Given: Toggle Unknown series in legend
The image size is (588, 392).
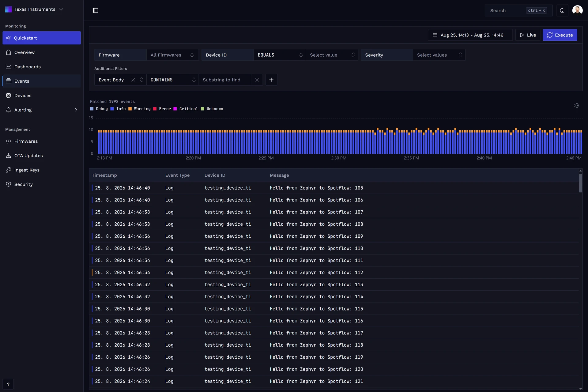Looking at the screenshot, I should tap(212, 109).
